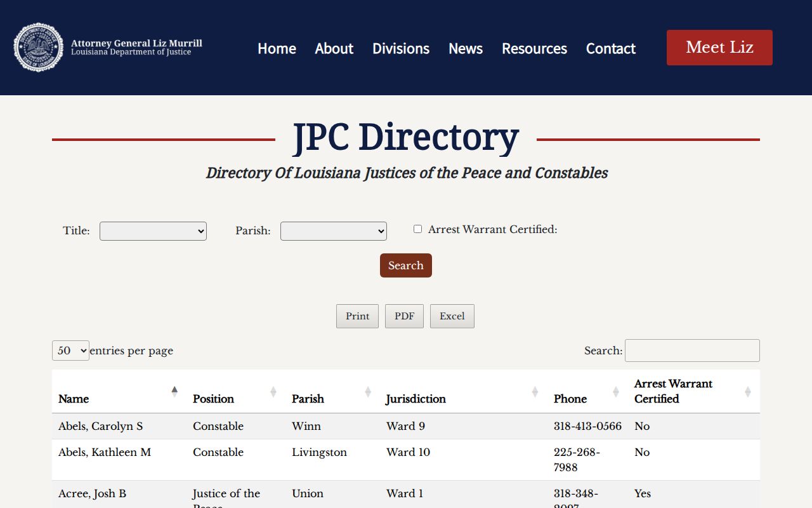Click phone number 318-413-0566
Viewport: 812px width, 508px height.
click(x=587, y=426)
